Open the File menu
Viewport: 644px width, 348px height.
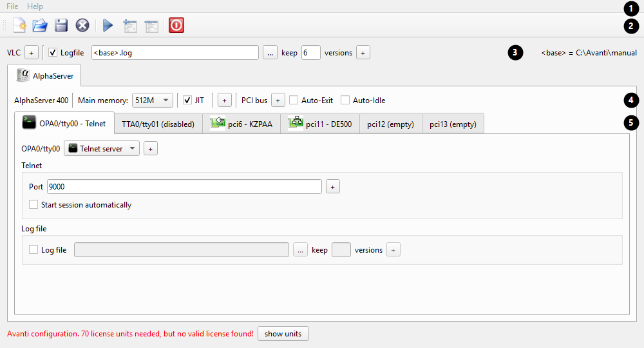pyautogui.click(x=12, y=6)
